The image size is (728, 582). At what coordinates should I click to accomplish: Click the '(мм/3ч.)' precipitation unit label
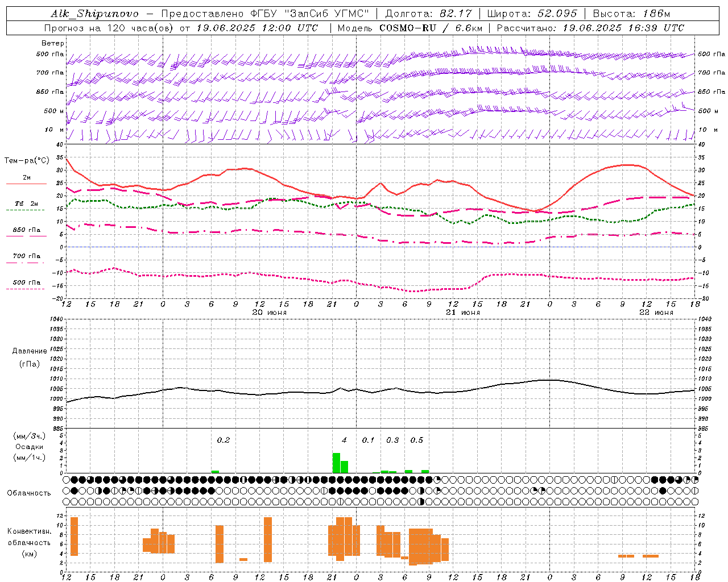(x=30, y=436)
